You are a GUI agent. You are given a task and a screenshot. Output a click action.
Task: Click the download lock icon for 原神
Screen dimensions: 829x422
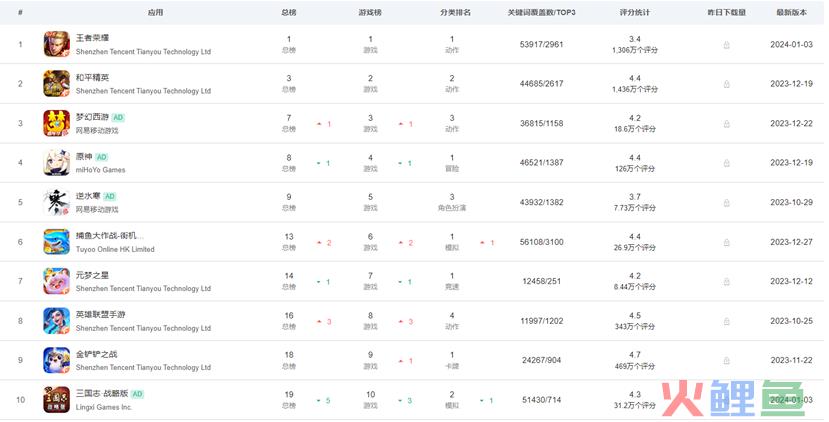click(x=726, y=163)
